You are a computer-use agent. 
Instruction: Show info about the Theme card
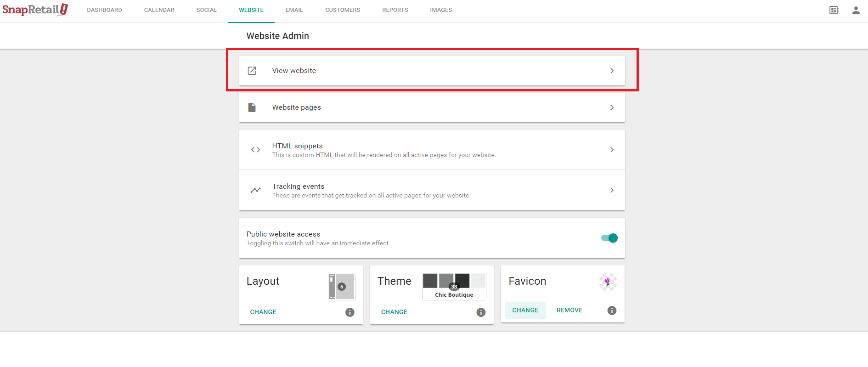click(x=481, y=312)
